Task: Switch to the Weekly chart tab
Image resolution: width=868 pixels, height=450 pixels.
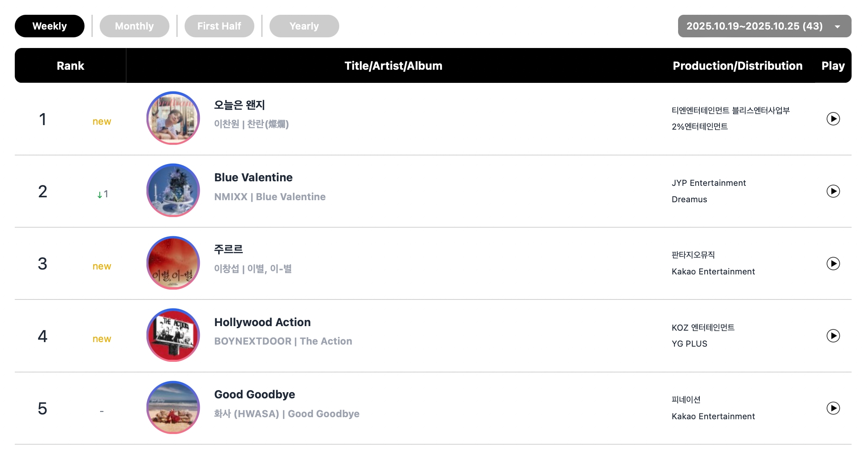Action: coord(50,26)
